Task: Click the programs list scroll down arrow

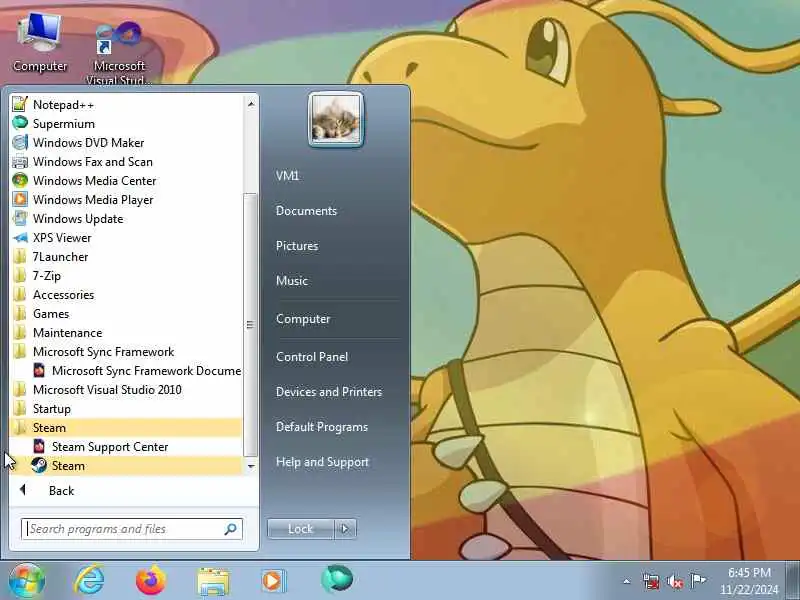Action: [251, 466]
